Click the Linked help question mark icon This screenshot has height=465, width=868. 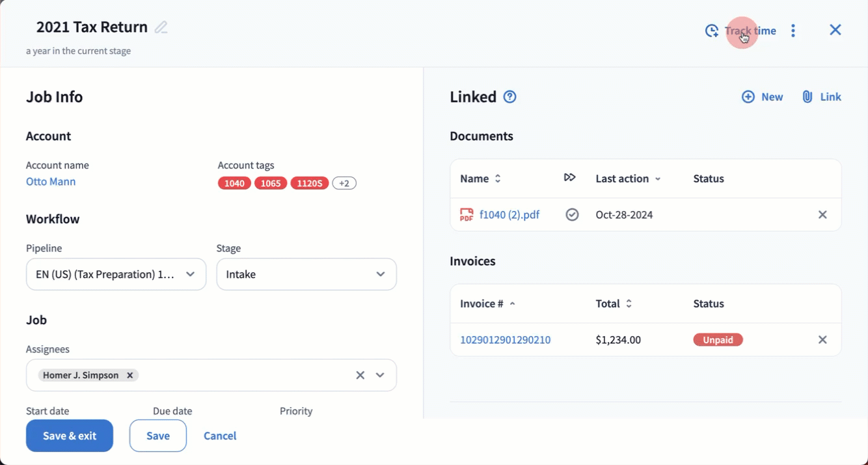click(x=510, y=97)
